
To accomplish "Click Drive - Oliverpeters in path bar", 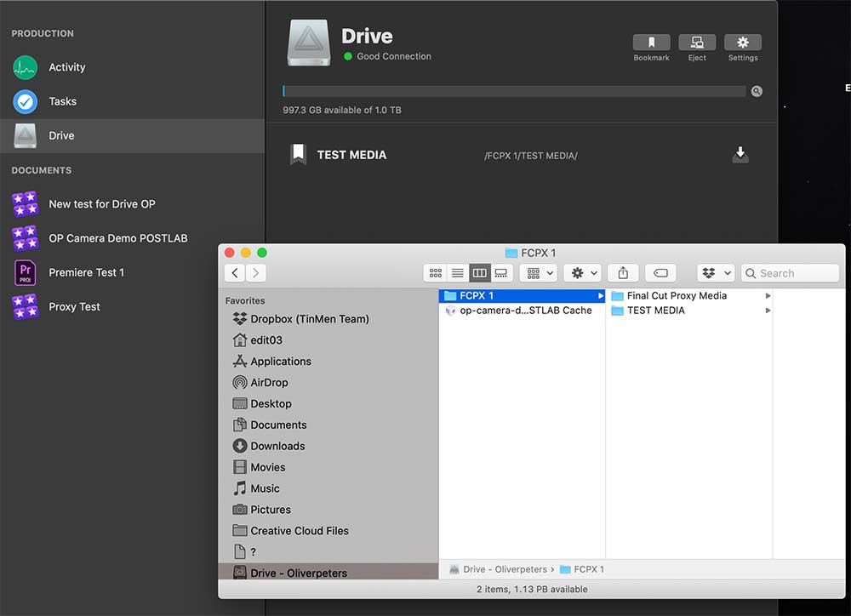I will [498, 569].
